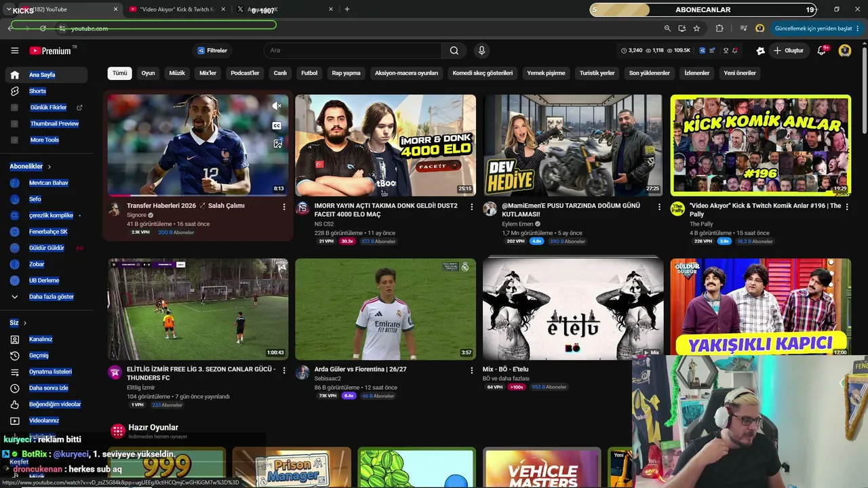This screenshot has width=868, height=488.
Task: Open options menu for @MamiEmen'E PUSU video
Action: (659, 207)
